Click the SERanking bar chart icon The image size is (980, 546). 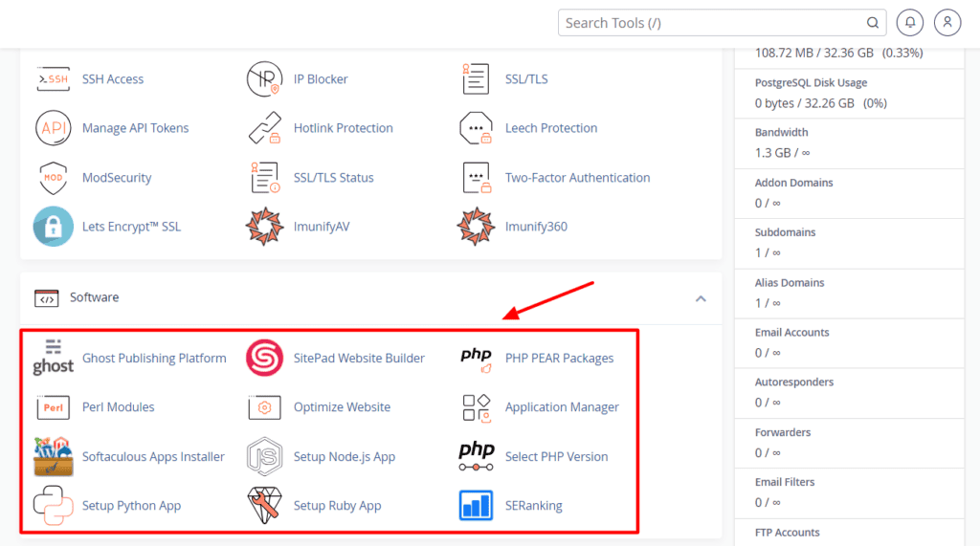tap(476, 506)
